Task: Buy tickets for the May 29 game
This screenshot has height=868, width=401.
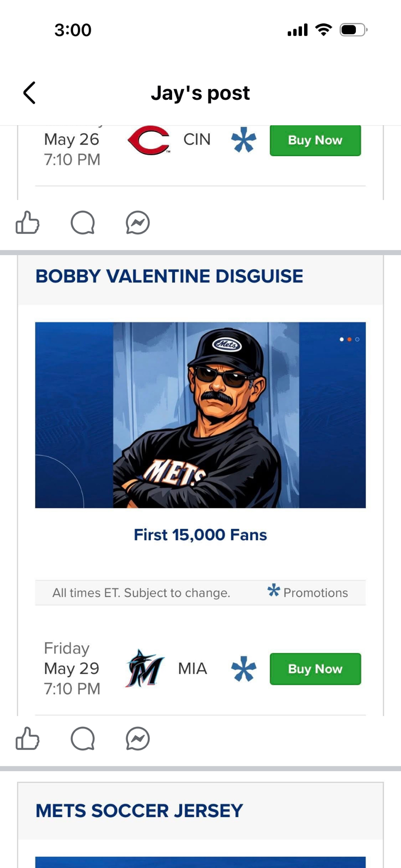Action: (x=315, y=669)
